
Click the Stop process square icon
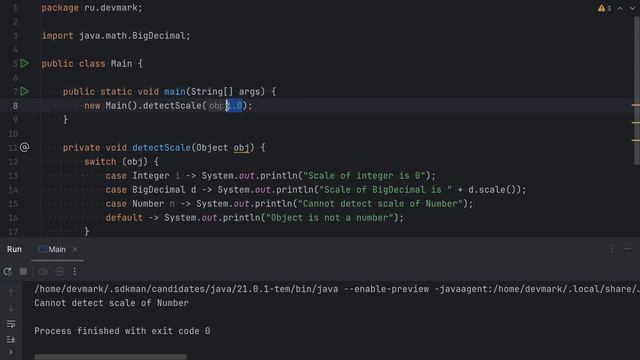23,271
